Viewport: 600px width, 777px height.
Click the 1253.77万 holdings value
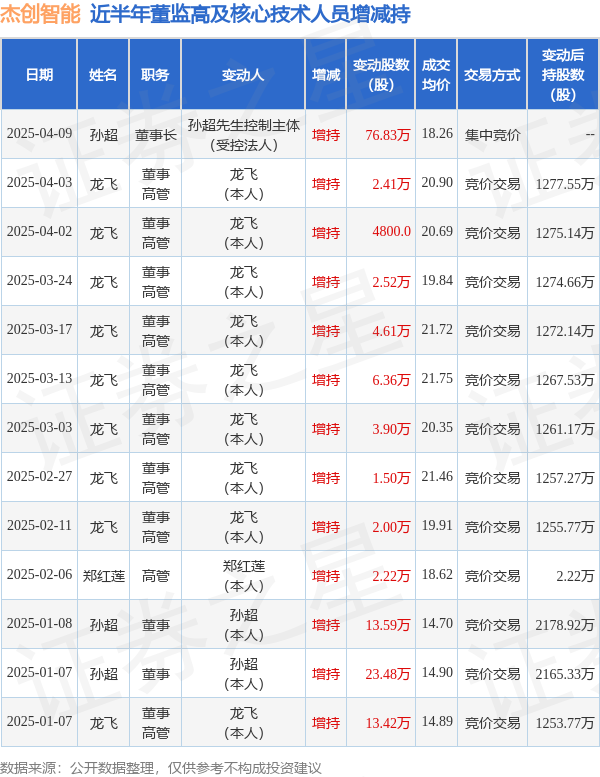(564, 723)
